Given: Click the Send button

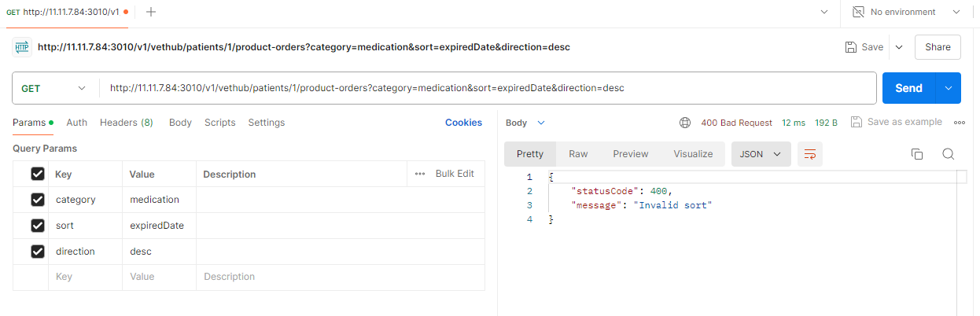Looking at the screenshot, I should (x=908, y=88).
